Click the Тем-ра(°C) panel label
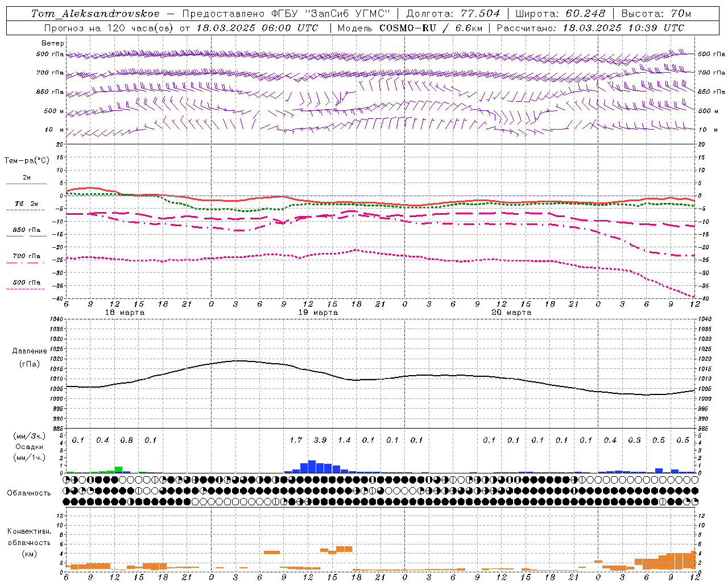 pyautogui.click(x=27, y=161)
